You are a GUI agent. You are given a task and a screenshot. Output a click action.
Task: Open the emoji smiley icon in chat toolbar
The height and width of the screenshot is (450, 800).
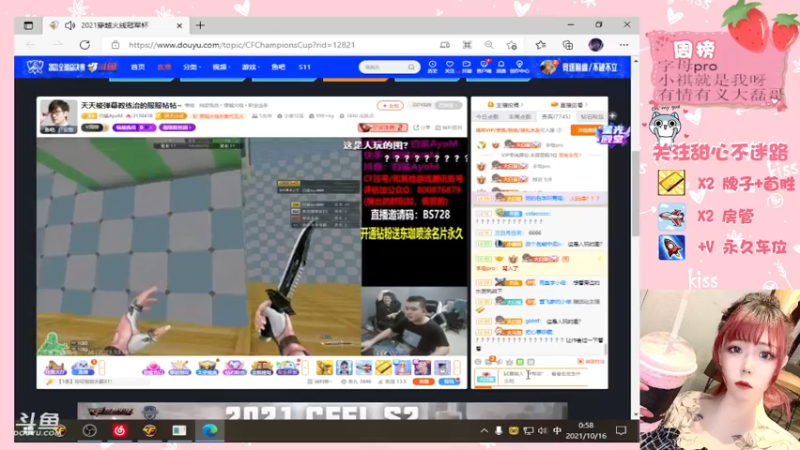[x=478, y=362]
